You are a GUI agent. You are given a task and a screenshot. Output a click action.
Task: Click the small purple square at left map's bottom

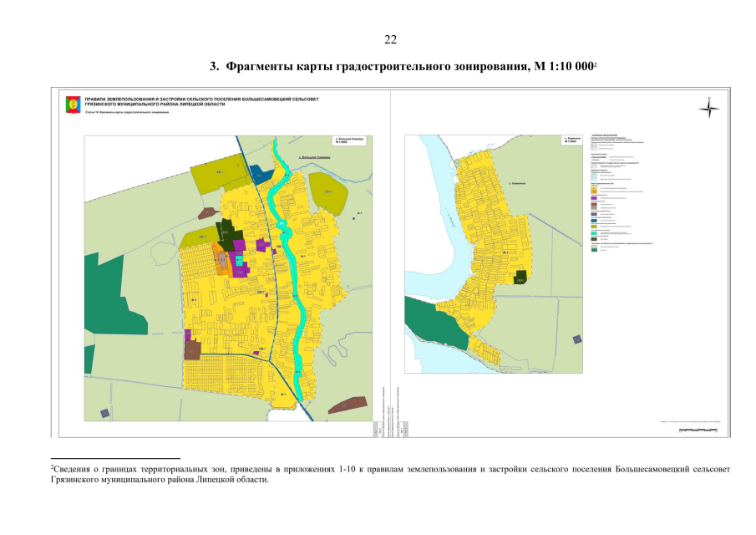[x=104, y=413]
